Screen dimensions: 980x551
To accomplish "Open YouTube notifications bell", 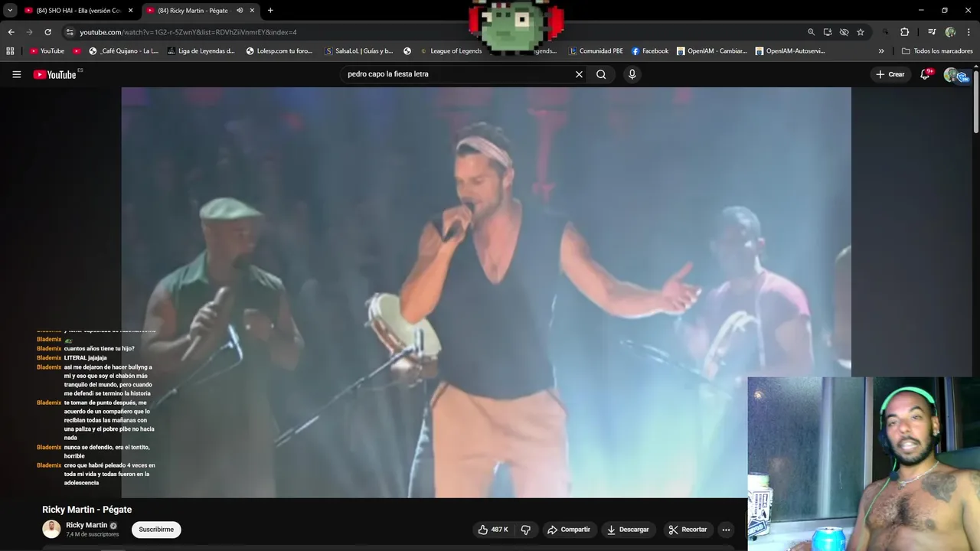I will pos(925,74).
